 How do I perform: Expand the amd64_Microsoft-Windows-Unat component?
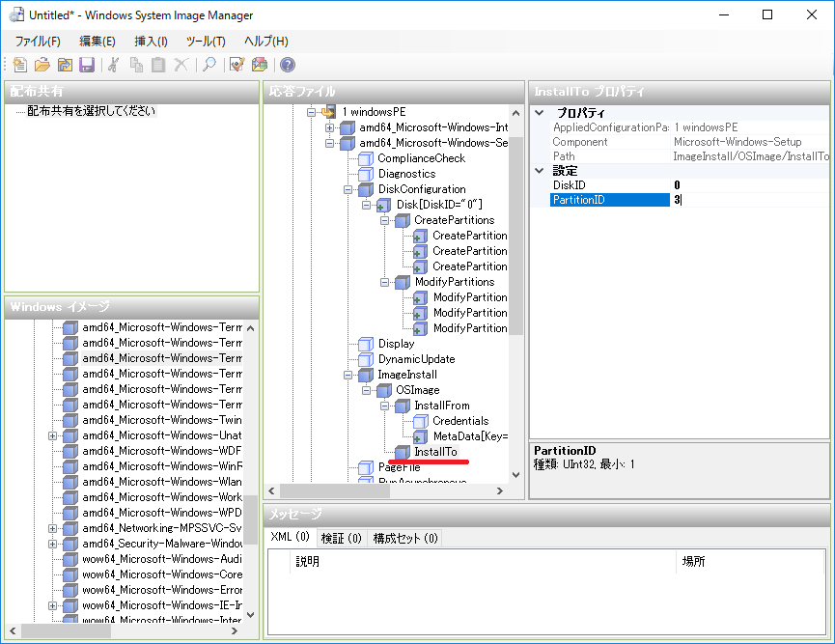click(52, 435)
